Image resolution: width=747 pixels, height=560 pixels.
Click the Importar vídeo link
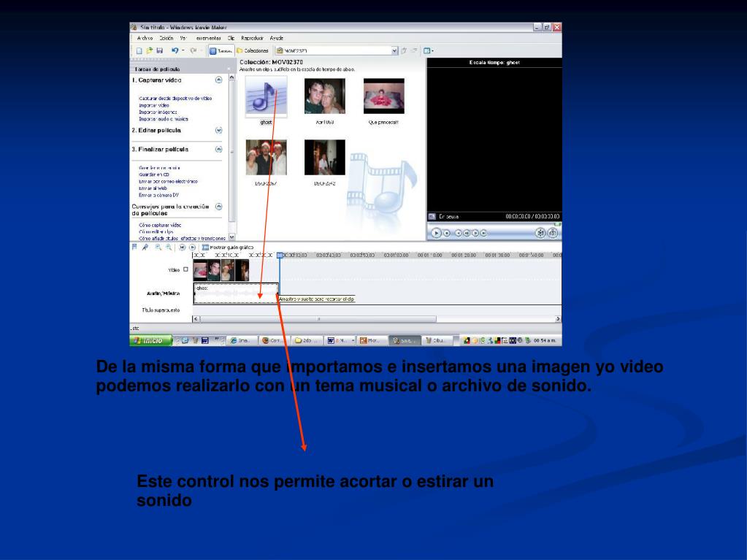coord(154,105)
